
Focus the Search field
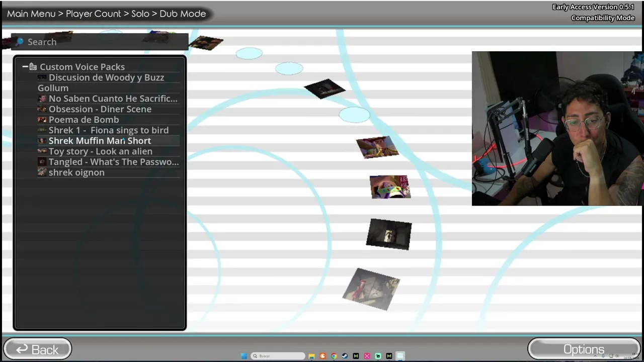click(100, 42)
